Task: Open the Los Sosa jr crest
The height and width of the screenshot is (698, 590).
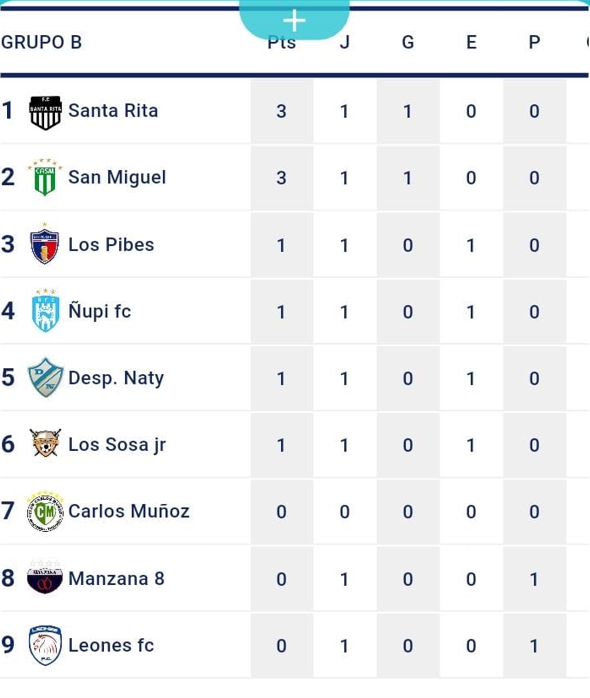Action: [x=45, y=443]
